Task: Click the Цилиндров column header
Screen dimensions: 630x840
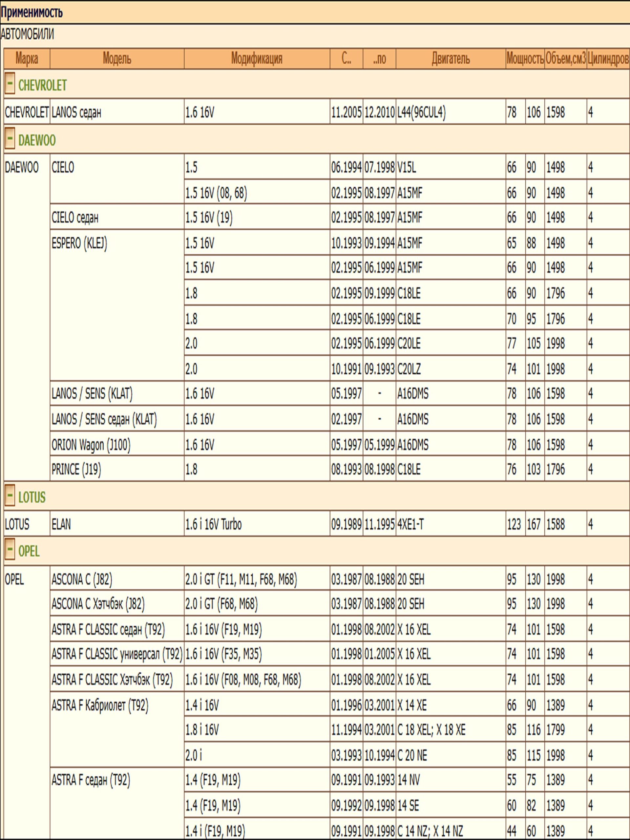Action: pos(608,59)
